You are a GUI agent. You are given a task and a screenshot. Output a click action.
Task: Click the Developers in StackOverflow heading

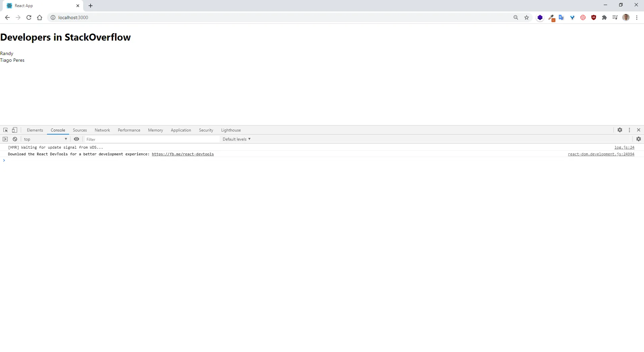pyautogui.click(x=65, y=37)
